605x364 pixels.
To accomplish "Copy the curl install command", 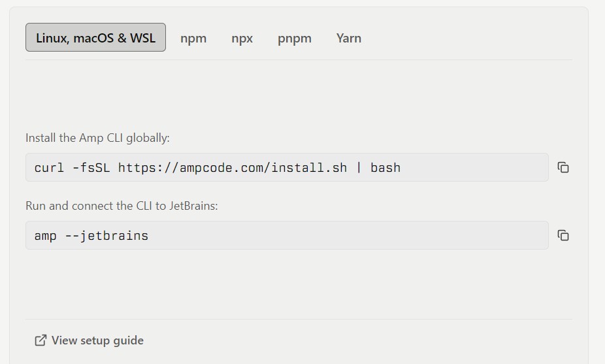I will click(563, 168).
